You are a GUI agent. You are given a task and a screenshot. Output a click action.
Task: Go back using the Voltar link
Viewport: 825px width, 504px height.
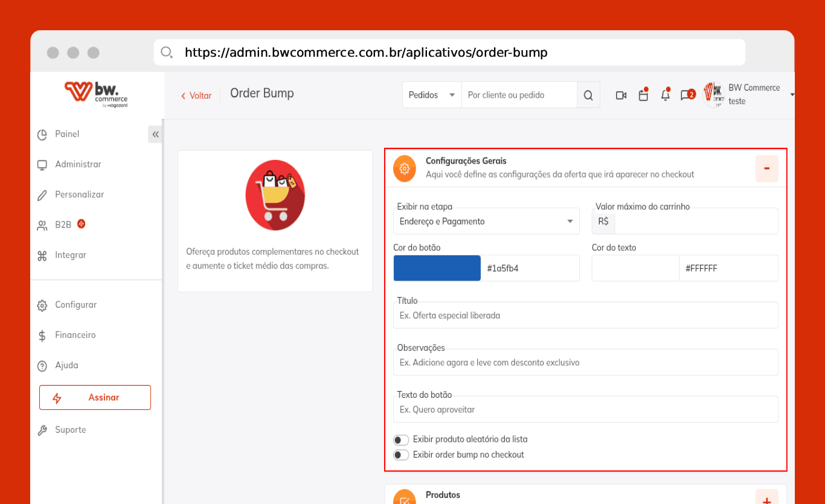point(196,95)
